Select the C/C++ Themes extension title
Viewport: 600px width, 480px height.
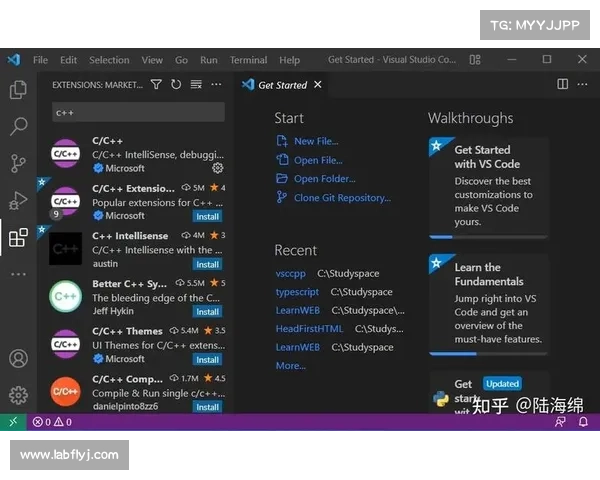coord(127,331)
